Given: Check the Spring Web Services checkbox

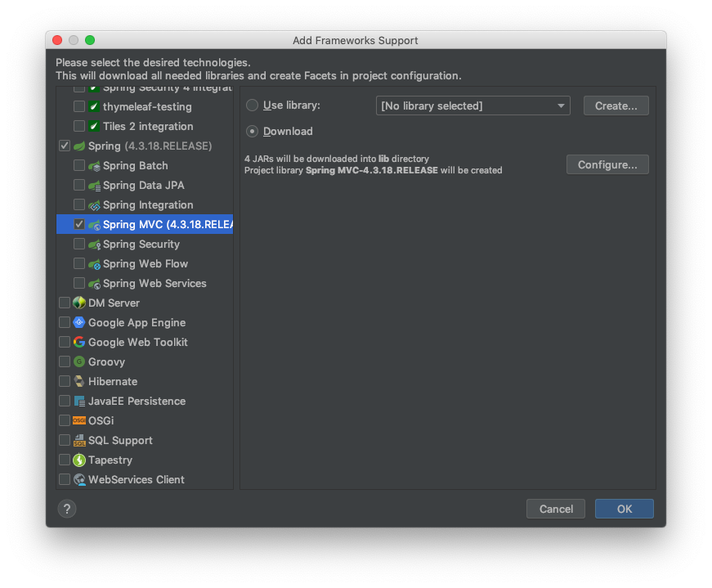Looking at the screenshot, I should pos(79,284).
